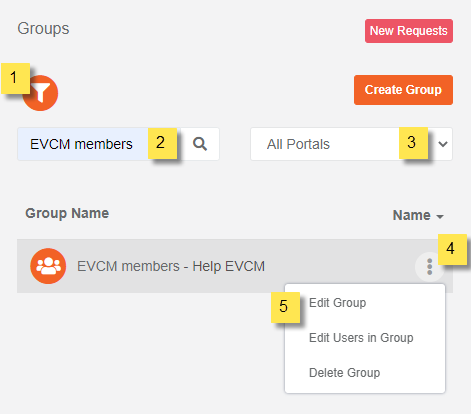
Task: Click the orange filter funnel icon
Action: (40, 93)
